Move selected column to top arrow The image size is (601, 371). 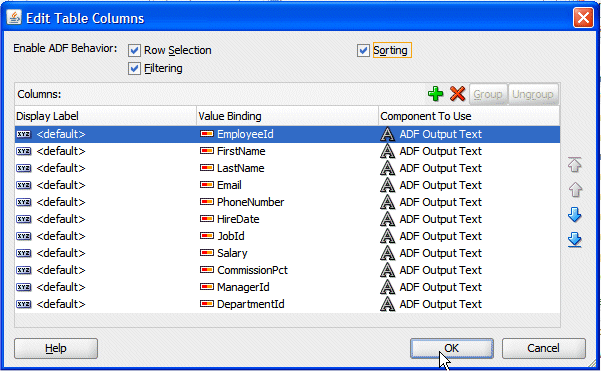575,164
